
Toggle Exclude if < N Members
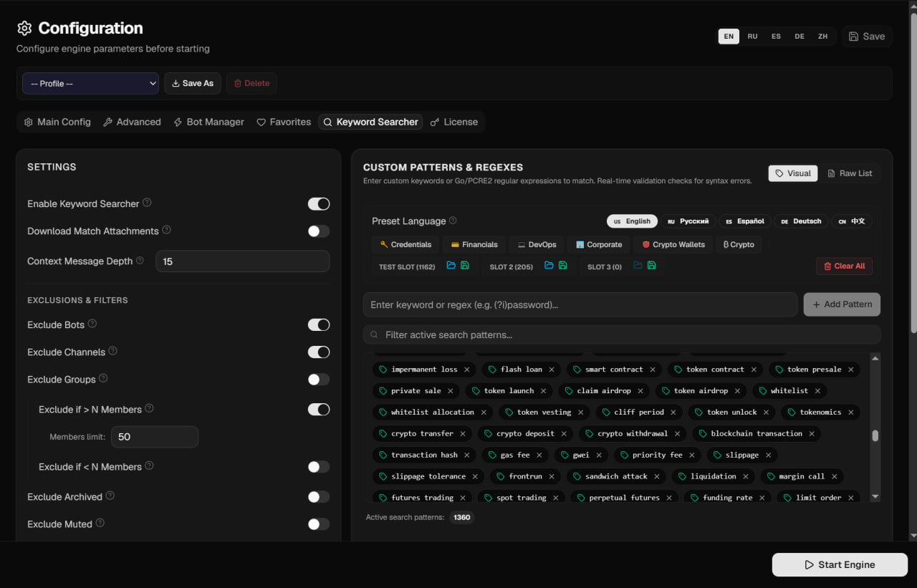point(319,467)
